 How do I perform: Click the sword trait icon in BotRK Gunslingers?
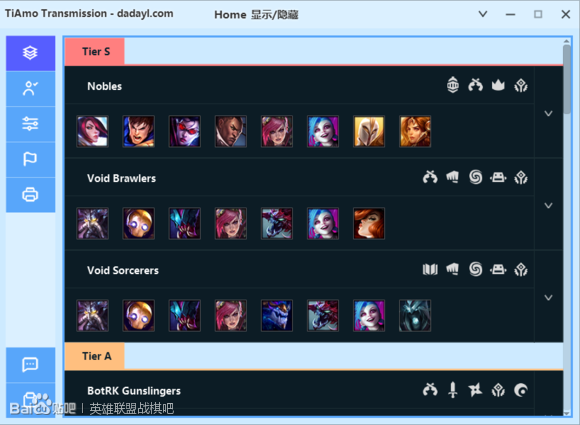click(453, 390)
